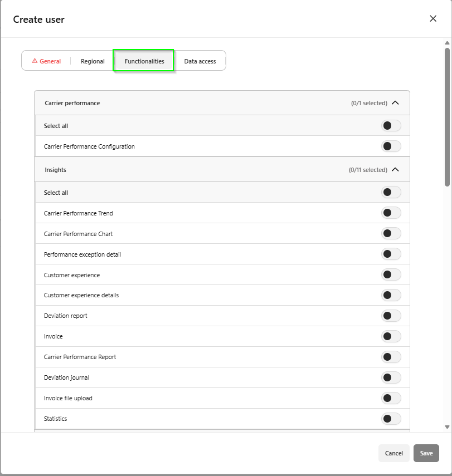
Task: Click the Cancel button
Action: point(393,453)
